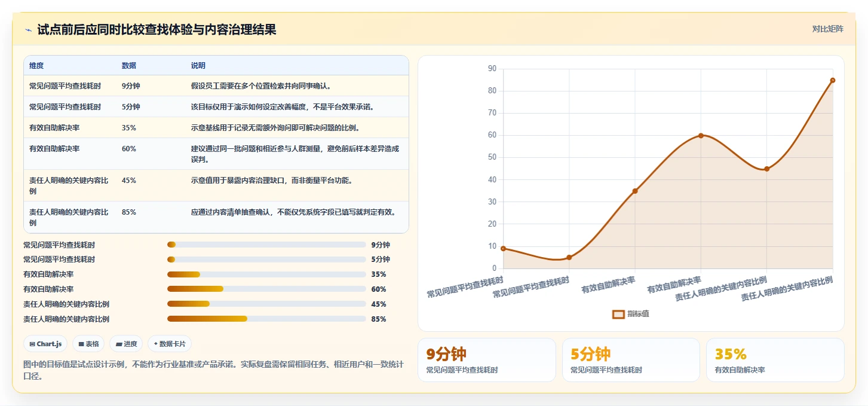This screenshot has width=868, height=406.
Task: Click table cell 60% in 数据 column
Action: pos(129,149)
